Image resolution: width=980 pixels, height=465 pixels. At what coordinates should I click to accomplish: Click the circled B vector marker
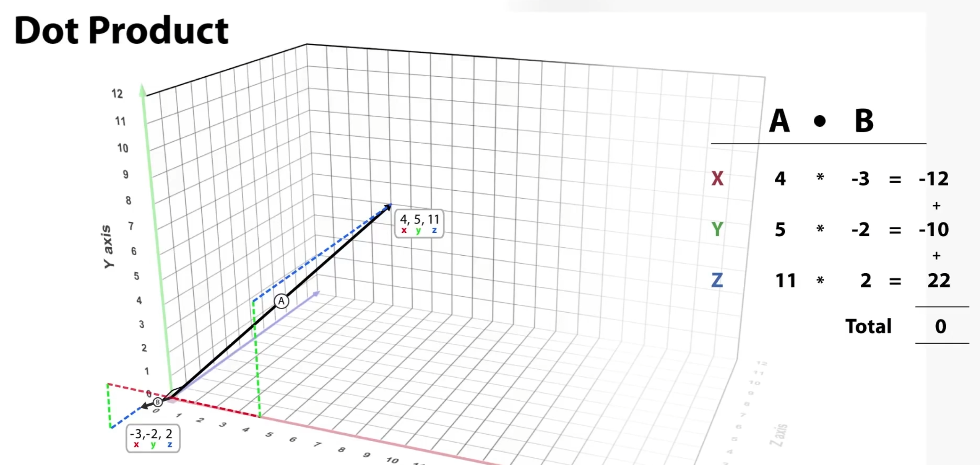pos(158,402)
